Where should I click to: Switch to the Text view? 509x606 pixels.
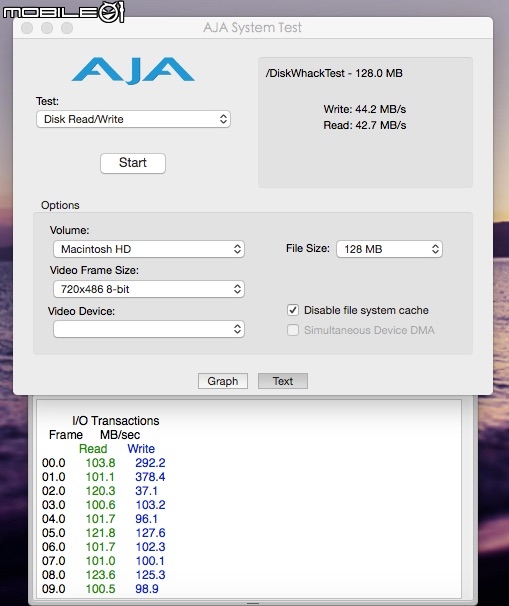(283, 381)
